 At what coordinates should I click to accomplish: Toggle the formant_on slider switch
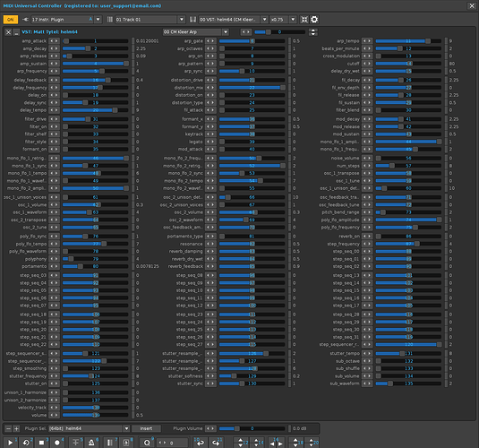click(x=95, y=150)
